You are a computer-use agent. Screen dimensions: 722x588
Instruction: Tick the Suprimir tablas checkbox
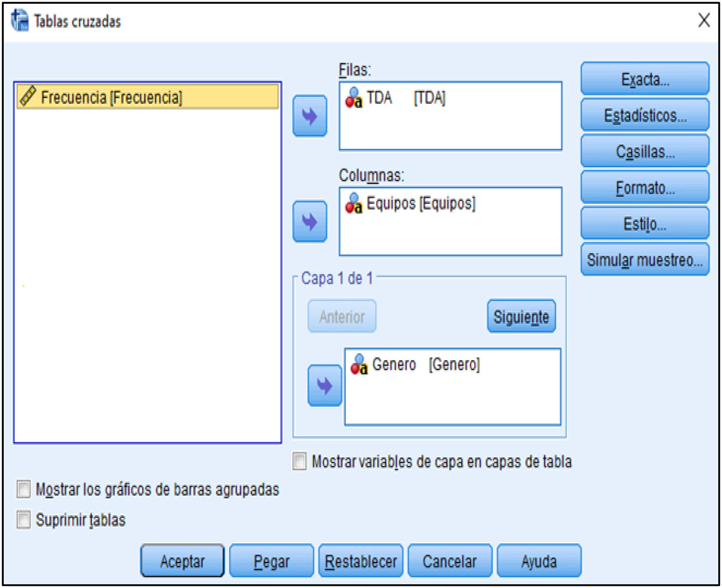[x=24, y=520]
